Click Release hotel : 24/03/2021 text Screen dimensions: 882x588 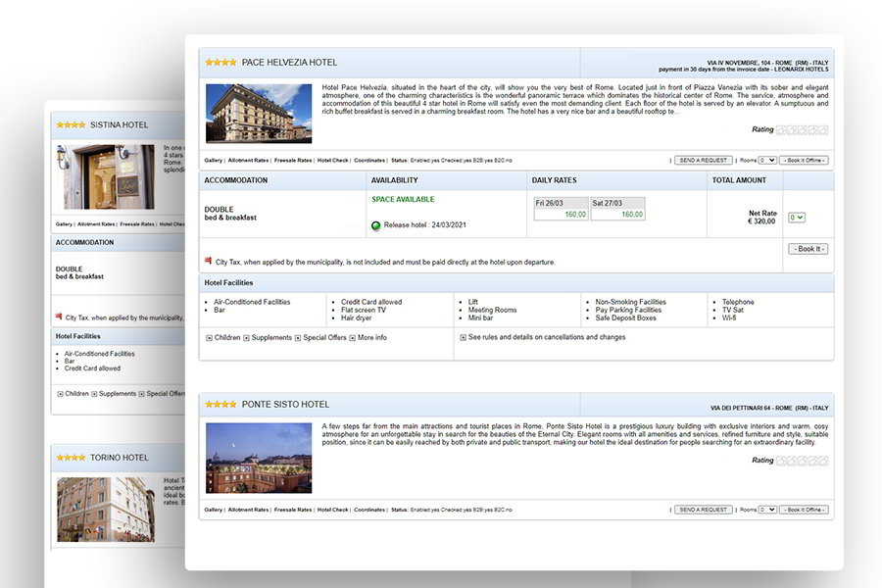(x=424, y=225)
